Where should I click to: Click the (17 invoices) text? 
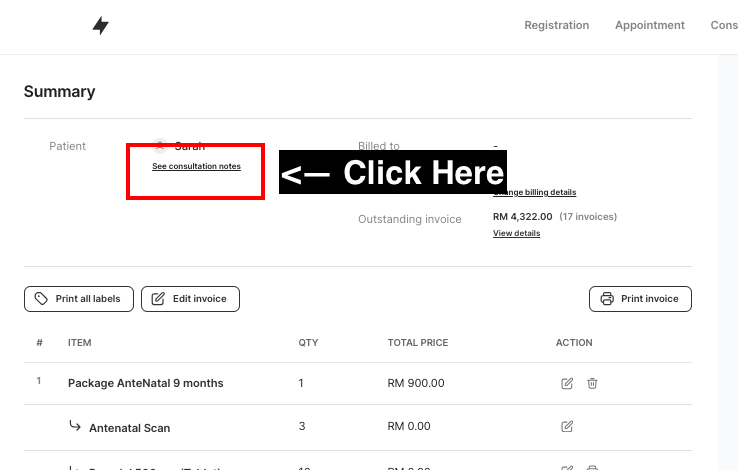[588, 216]
